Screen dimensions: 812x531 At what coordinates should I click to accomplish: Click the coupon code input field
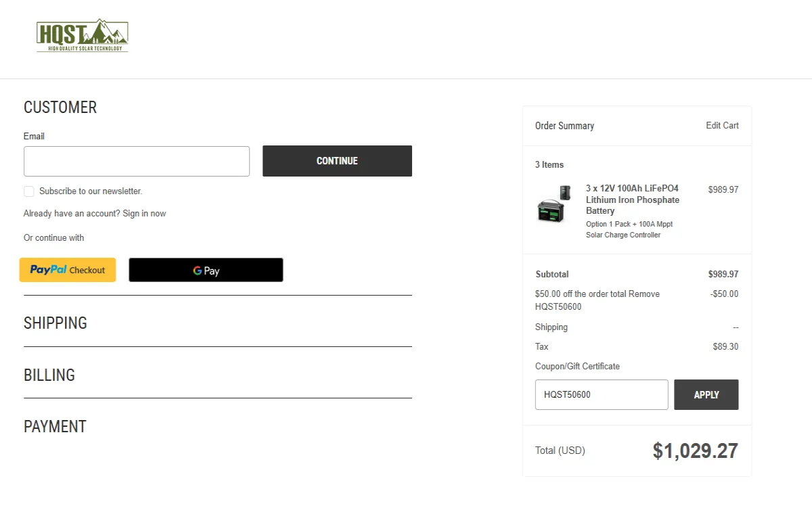(602, 394)
